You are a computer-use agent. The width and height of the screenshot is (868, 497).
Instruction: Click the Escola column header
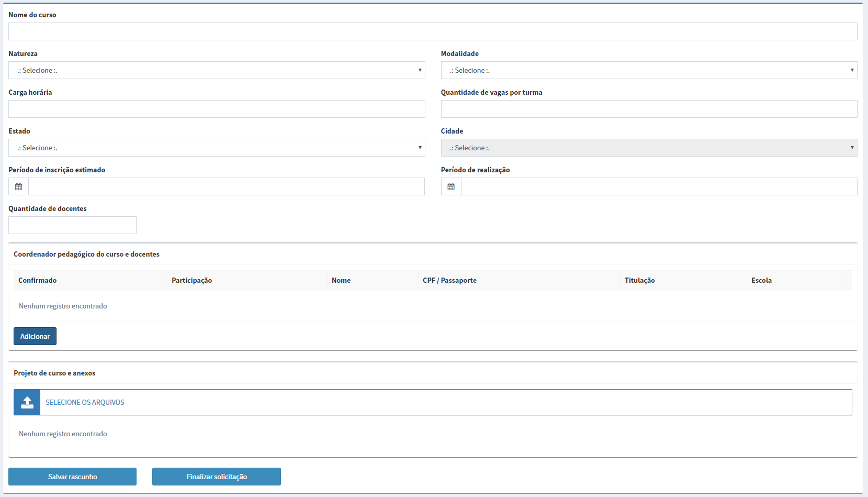tap(795, 280)
